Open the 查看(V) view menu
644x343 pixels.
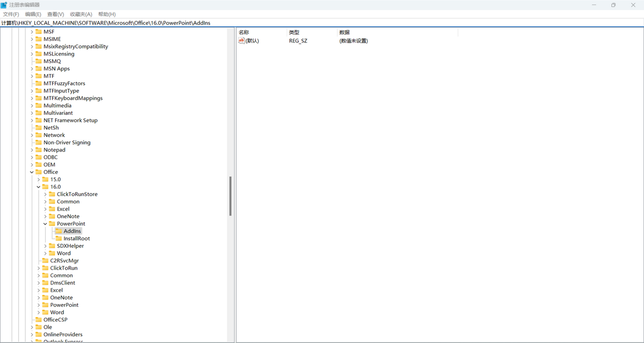point(55,14)
